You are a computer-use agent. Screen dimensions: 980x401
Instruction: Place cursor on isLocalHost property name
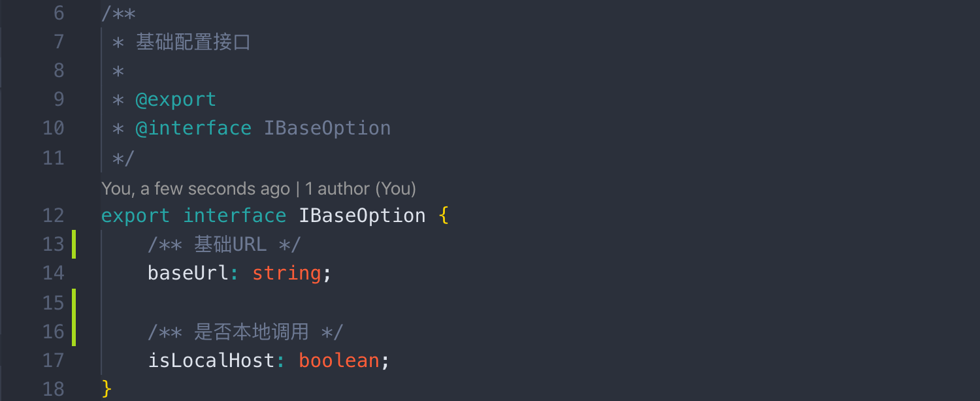coord(212,361)
